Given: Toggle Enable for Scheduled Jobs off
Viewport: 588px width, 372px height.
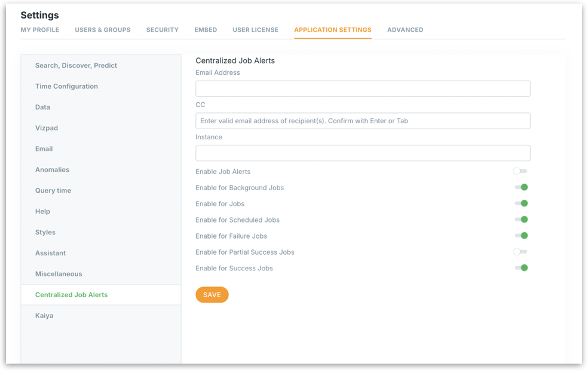Looking at the screenshot, I should (520, 220).
